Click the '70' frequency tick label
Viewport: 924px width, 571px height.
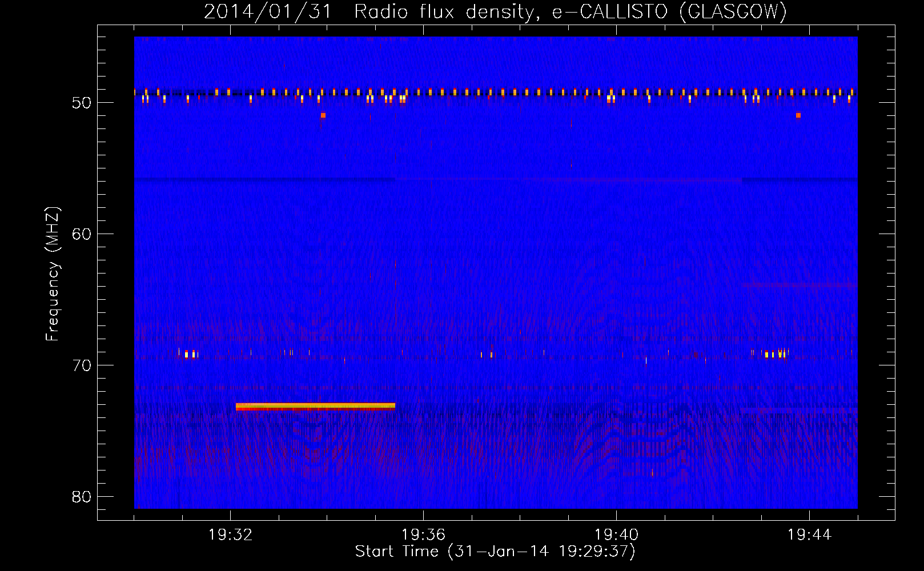click(82, 365)
